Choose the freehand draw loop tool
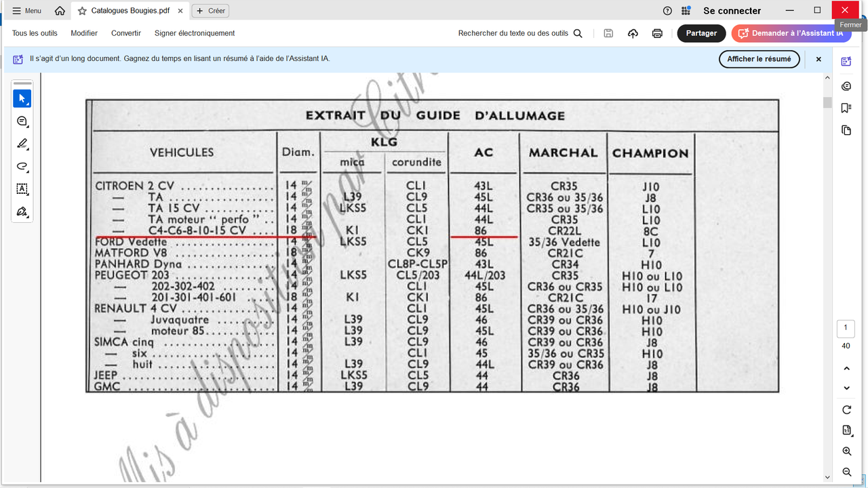This screenshot has width=868, height=488. [x=22, y=166]
